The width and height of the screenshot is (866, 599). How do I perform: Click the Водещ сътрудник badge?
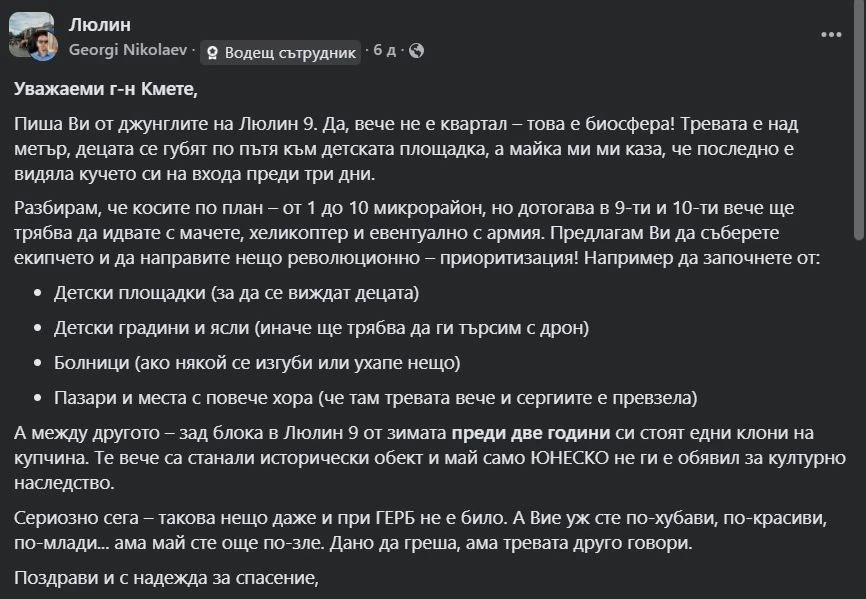(280, 52)
